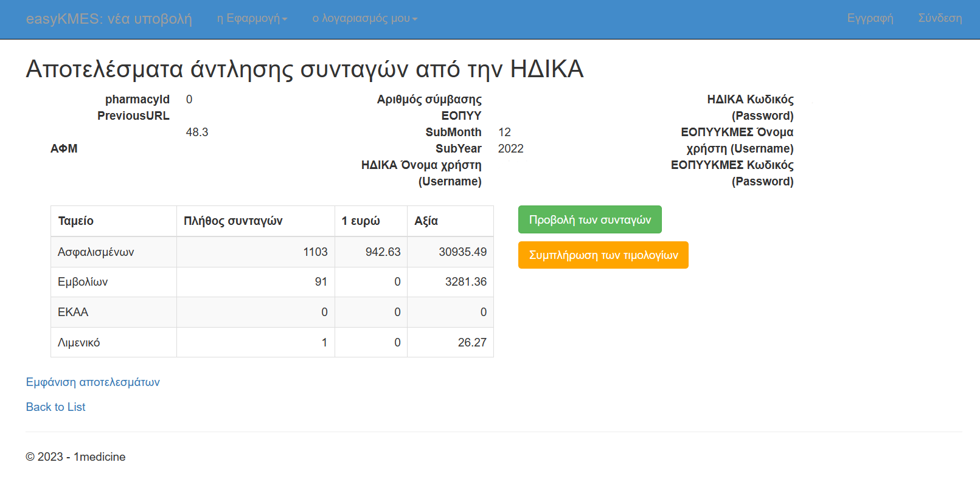Screen dimensions: 980x496
Task: Expand the η Εφαρμογή dropdown menu
Action: pos(252,19)
